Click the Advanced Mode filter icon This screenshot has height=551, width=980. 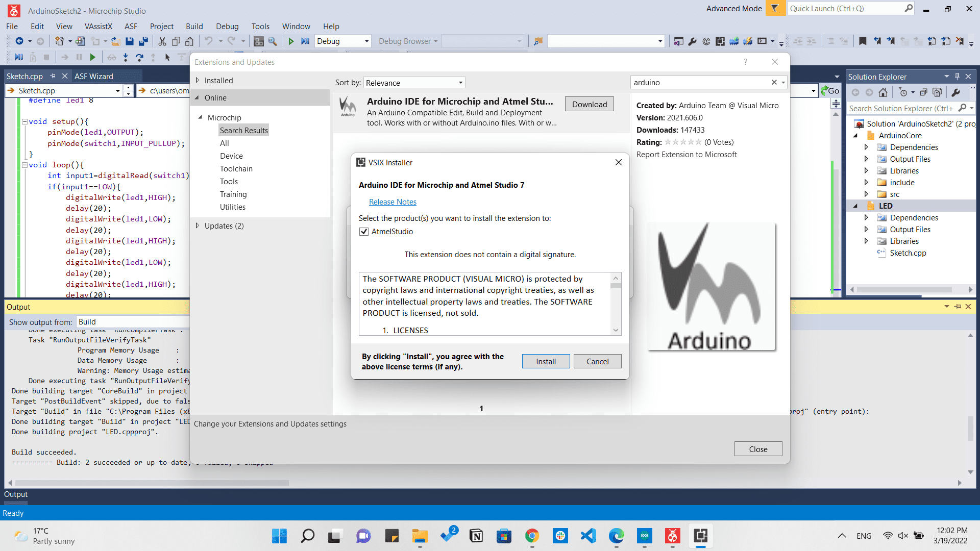point(775,8)
